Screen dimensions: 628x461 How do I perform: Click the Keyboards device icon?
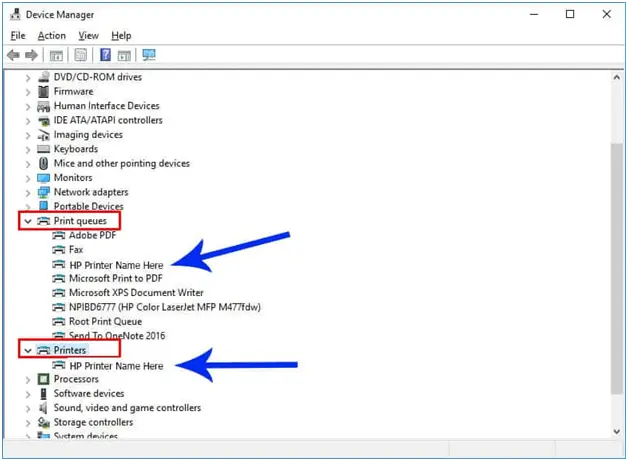pyautogui.click(x=43, y=149)
